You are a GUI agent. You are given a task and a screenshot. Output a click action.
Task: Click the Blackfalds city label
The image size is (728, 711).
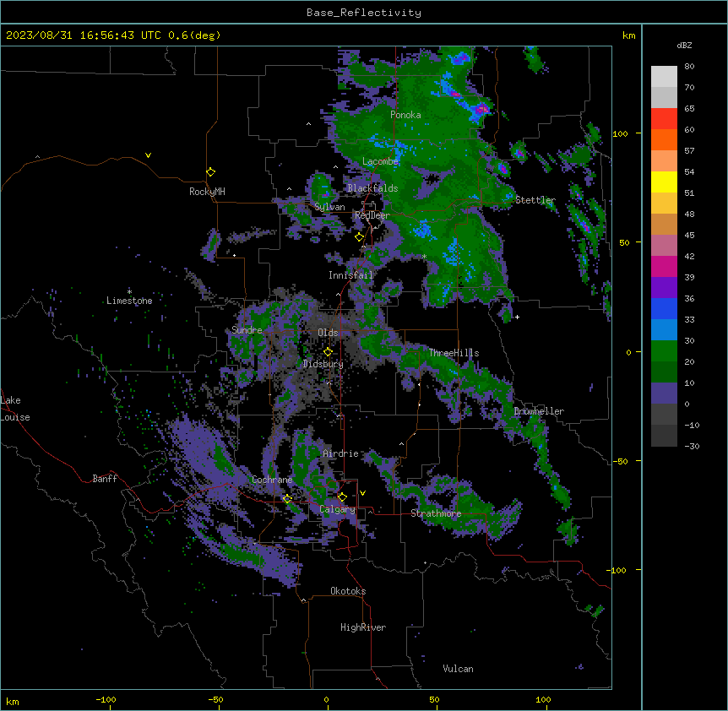pyautogui.click(x=372, y=188)
